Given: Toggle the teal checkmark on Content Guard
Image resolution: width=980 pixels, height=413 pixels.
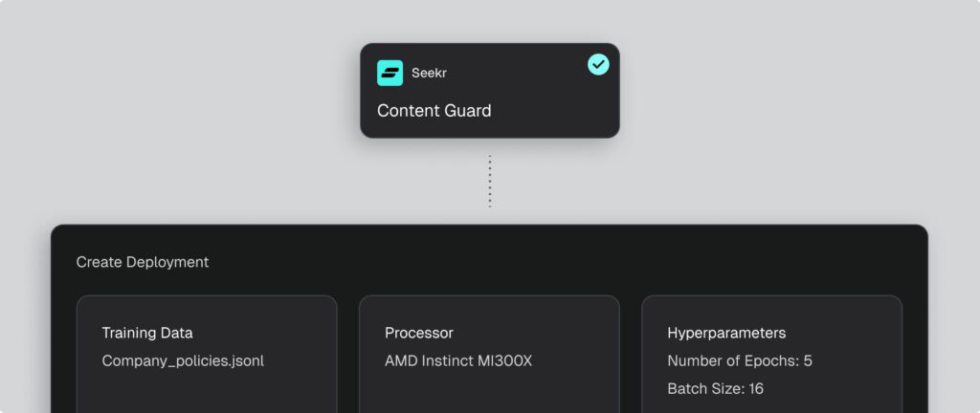Looking at the screenshot, I should (x=598, y=64).
